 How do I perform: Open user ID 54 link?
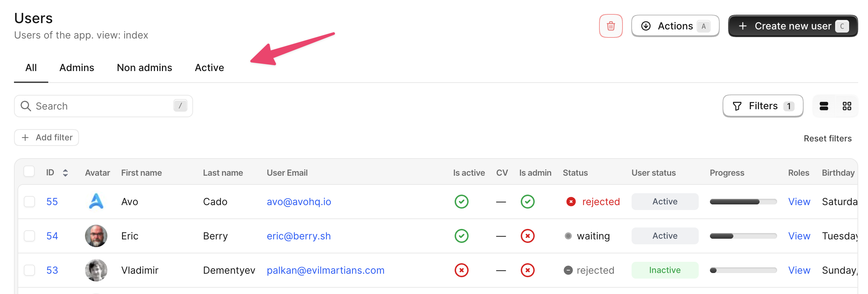pyautogui.click(x=52, y=236)
